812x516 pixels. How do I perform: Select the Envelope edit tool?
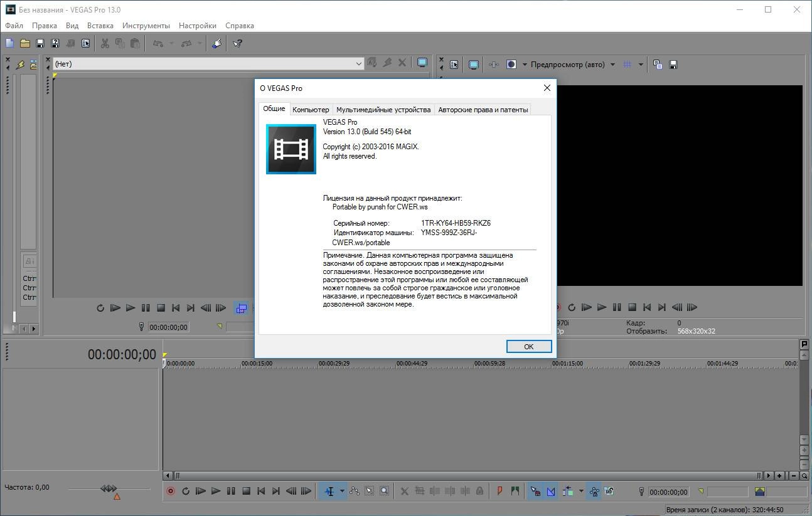click(x=355, y=492)
